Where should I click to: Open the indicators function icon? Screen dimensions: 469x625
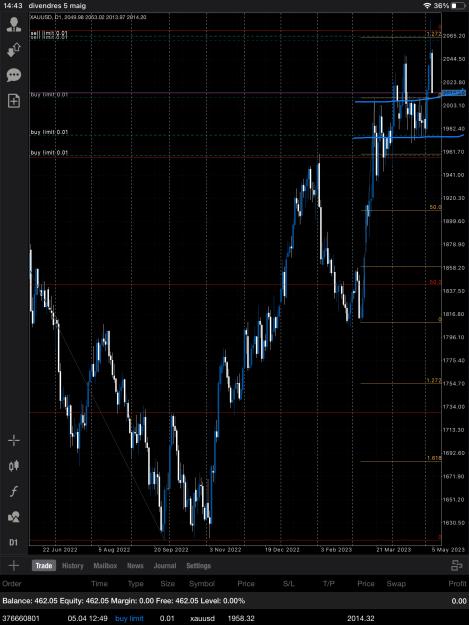click(x=14, y=491)
